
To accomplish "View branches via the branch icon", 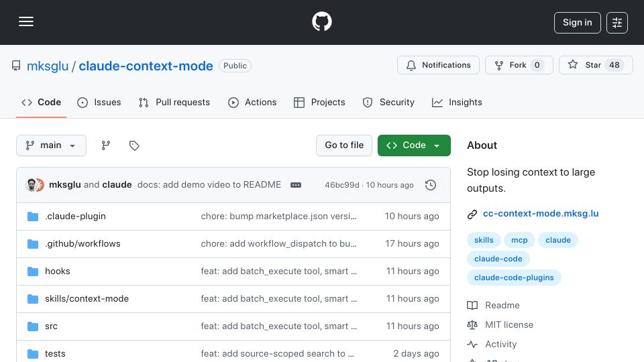I will [106, 145].
